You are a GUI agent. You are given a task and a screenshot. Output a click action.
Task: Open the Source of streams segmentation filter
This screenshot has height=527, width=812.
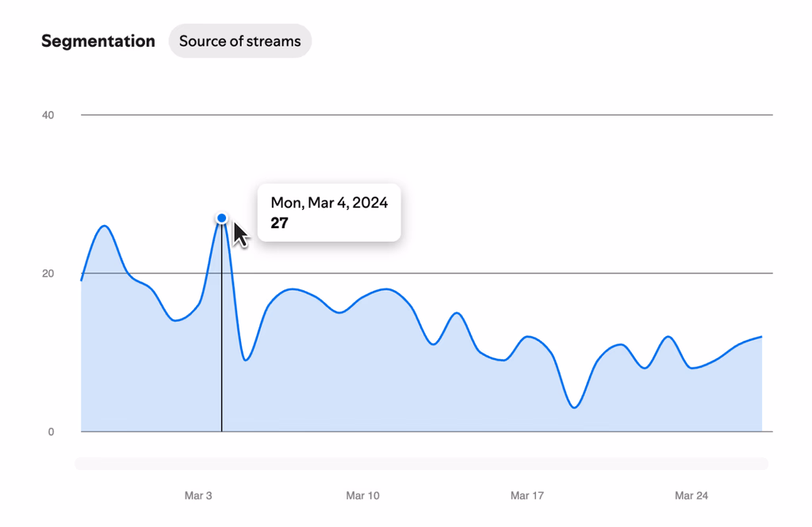tap(239, 40)
